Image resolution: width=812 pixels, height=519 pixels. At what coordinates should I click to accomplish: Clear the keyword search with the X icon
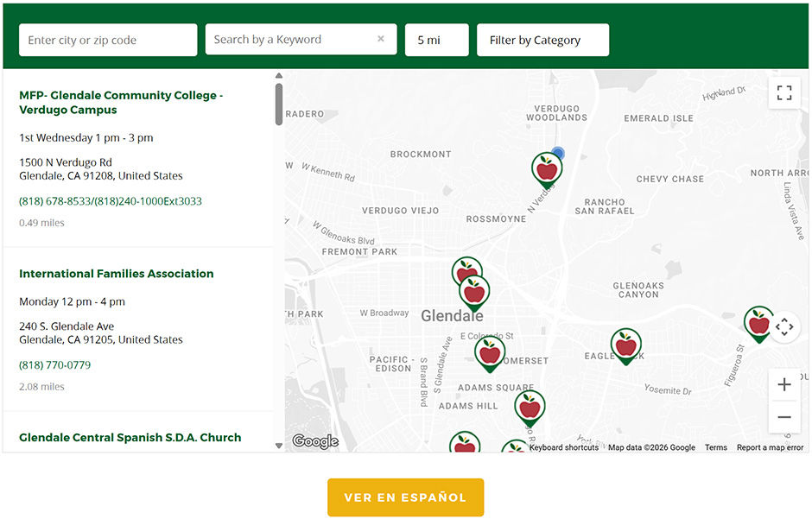[381, 39]
